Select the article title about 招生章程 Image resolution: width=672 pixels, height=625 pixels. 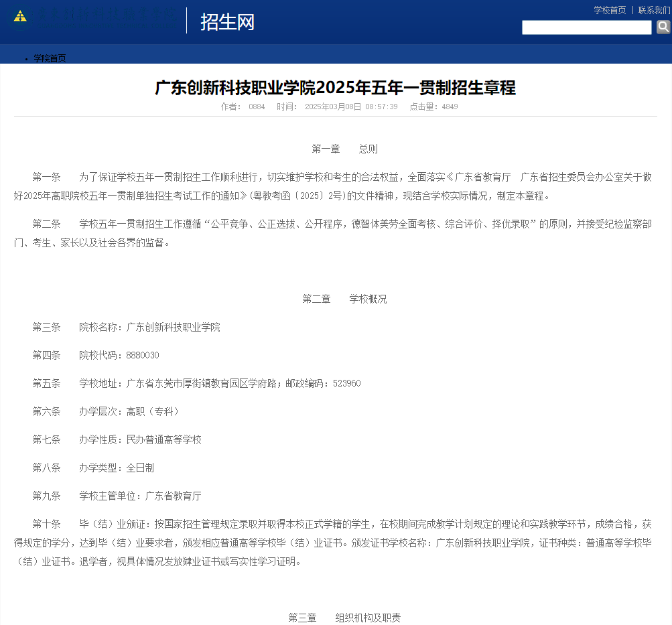click(335, 88)
